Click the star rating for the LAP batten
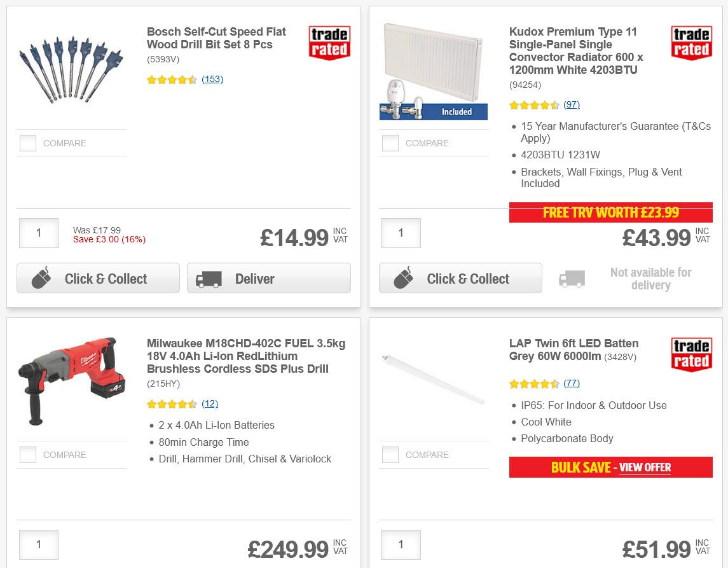728x568 pixels. click(535, 384)
